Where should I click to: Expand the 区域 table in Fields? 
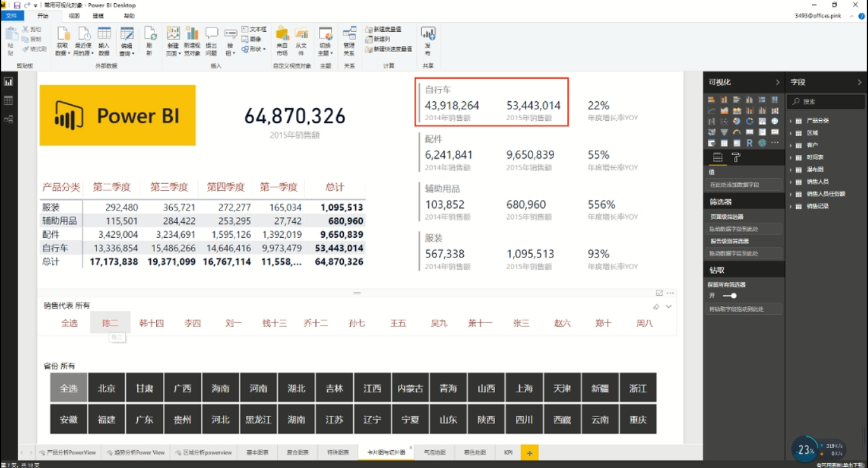(791, 133)
